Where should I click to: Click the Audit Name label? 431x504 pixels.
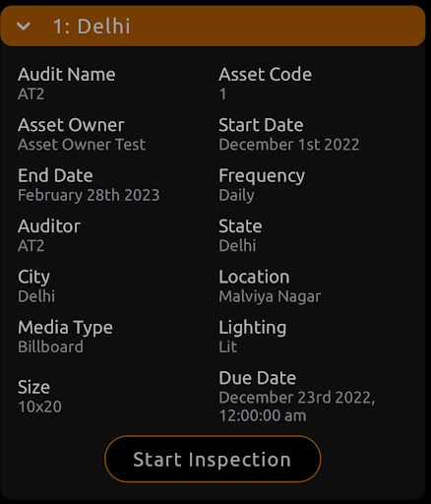(67, 75)
